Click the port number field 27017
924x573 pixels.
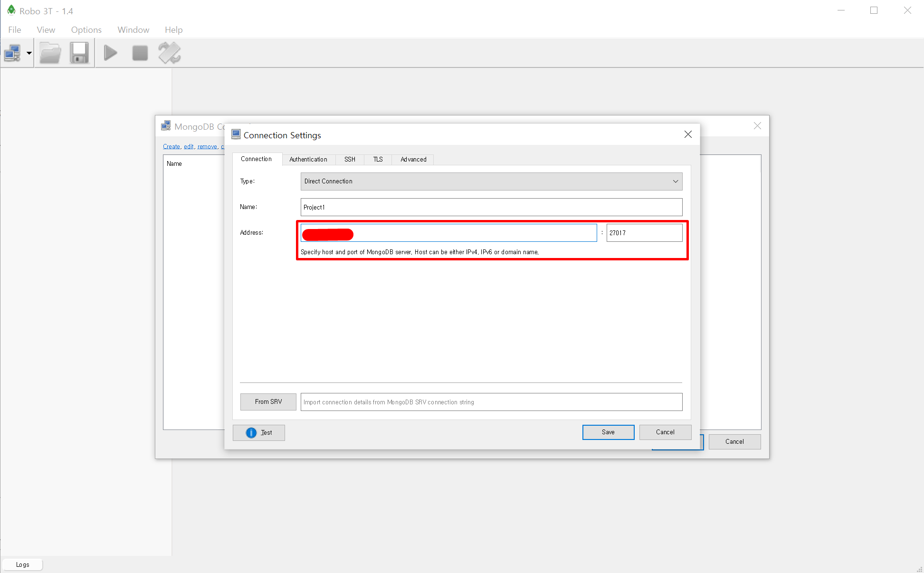tap(644, 233)
